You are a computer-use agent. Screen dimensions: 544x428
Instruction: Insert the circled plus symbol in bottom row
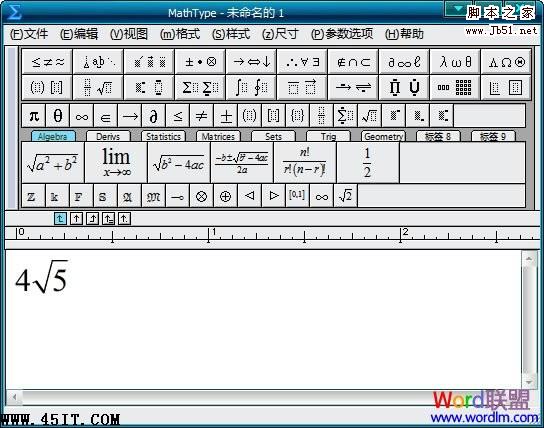click(226, 196)
